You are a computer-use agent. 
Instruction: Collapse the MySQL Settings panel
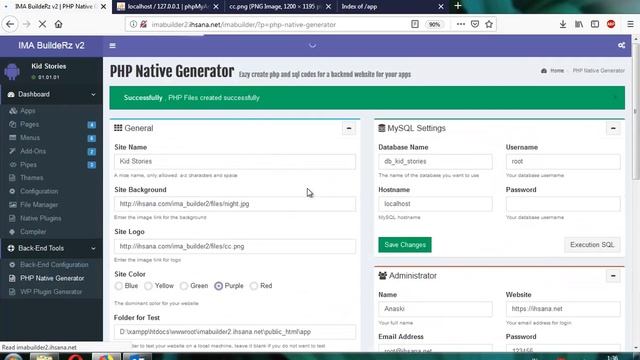coord(613,128)
